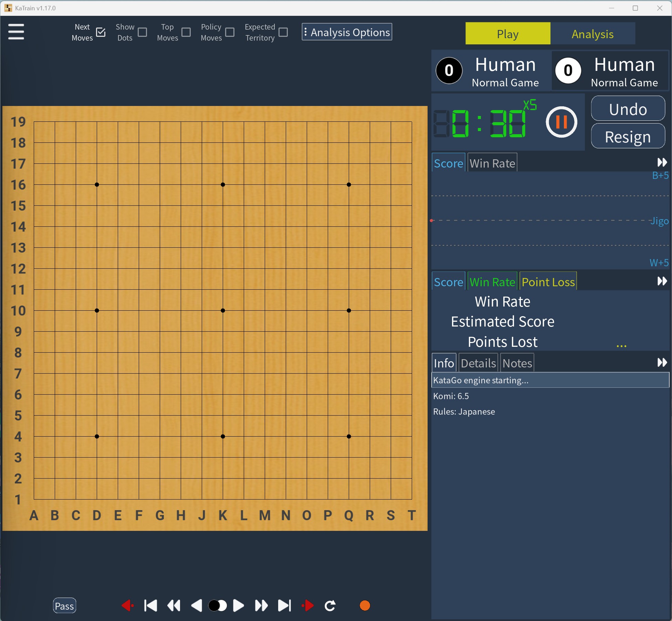Place a stone on the center star point
Viewport: 672px width, 621px height.
coord(223,310)
